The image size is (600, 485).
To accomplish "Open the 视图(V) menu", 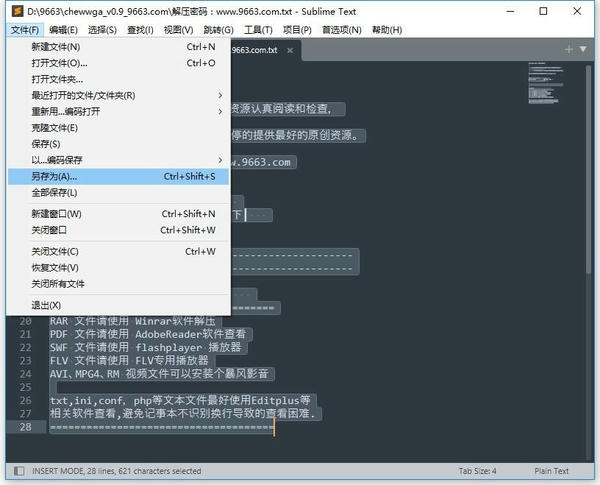I will pos(178,30).
